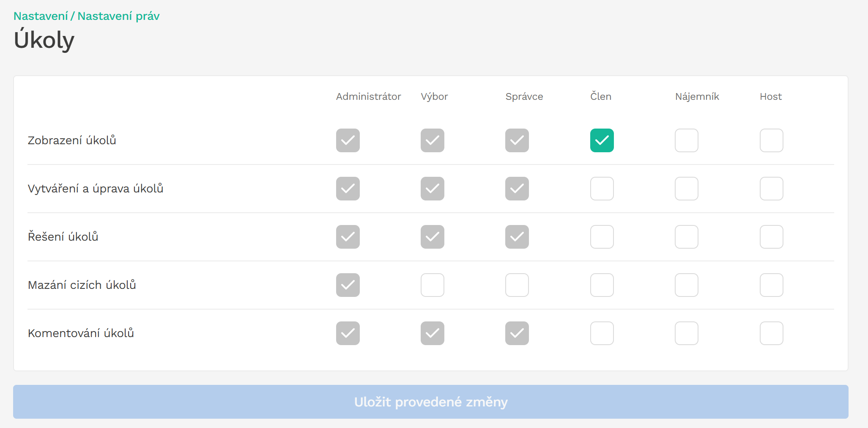868x428 pixels.
Task: Check Vytváření a úprava úkolů for Nájemník
Action: coord(686,189)
